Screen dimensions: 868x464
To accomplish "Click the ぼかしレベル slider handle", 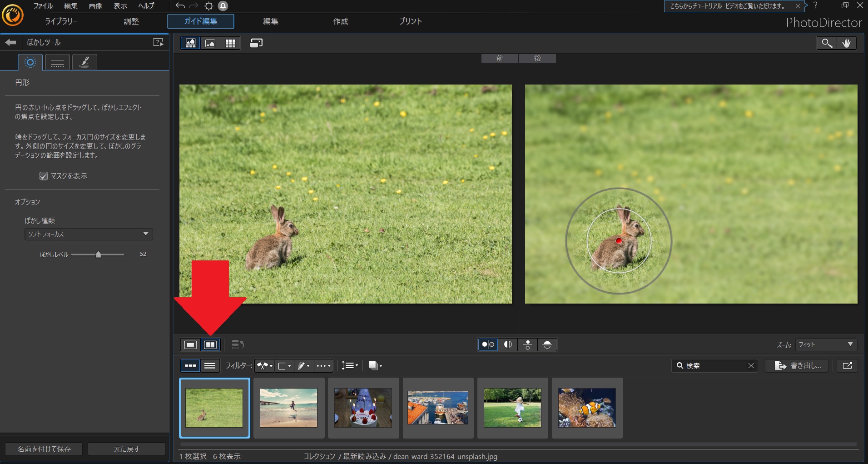I will 99,254.
